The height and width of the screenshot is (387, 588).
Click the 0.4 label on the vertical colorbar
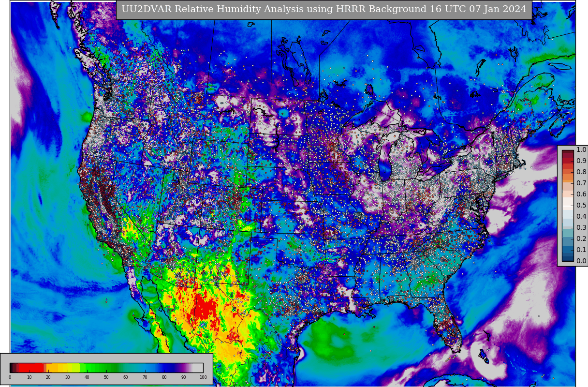click(x=581, y=216)
